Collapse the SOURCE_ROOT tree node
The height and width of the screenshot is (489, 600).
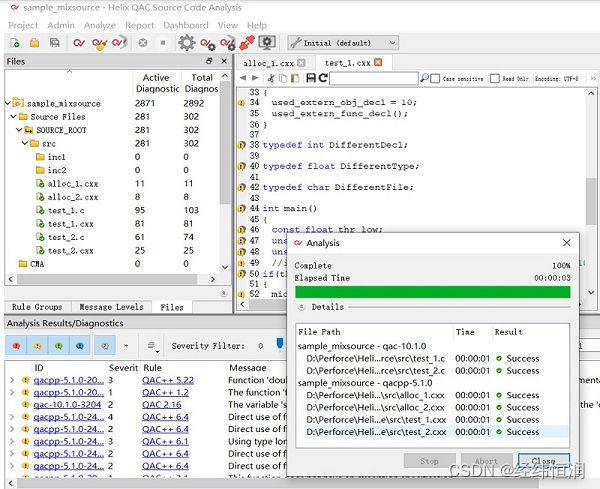click(x=20, y=130)
